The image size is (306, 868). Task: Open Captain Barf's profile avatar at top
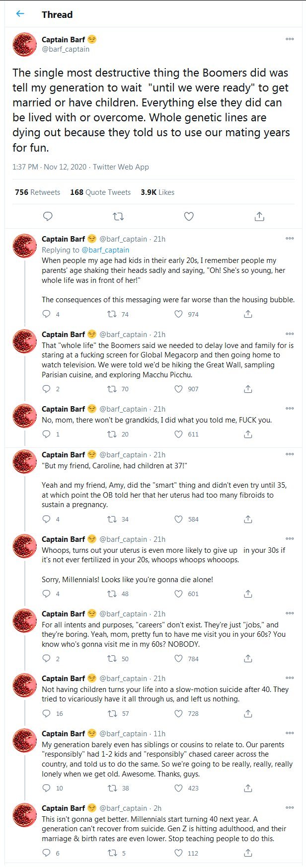click(24, 44)
